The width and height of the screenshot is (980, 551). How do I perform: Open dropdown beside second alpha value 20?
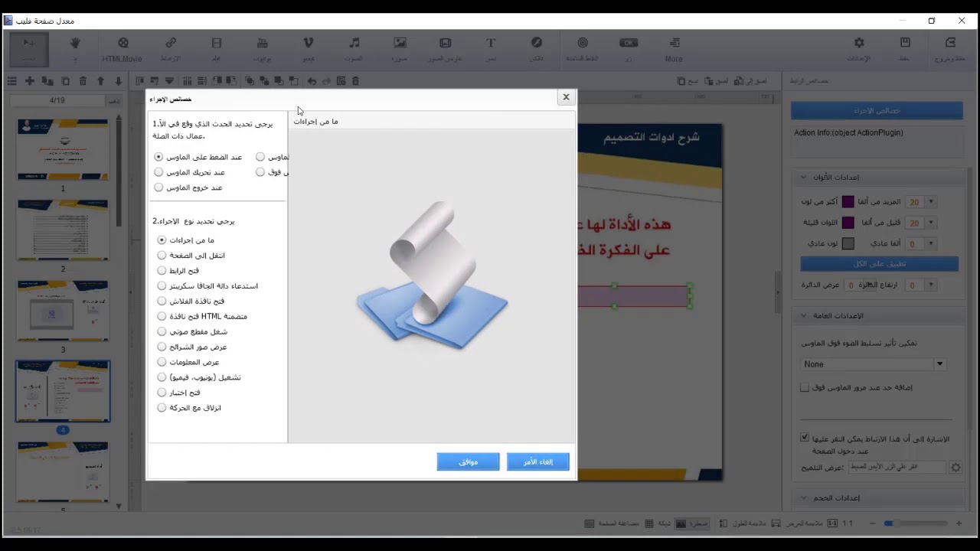click(931, 223)
